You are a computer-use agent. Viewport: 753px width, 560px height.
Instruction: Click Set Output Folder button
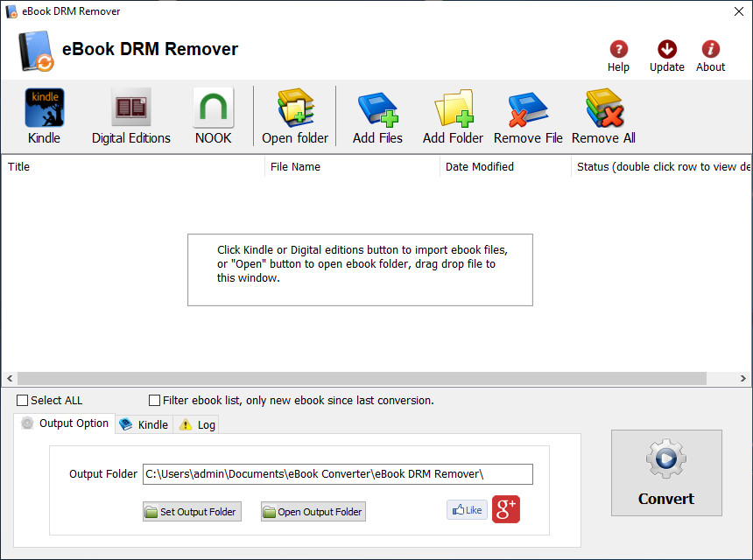[192, 512]
